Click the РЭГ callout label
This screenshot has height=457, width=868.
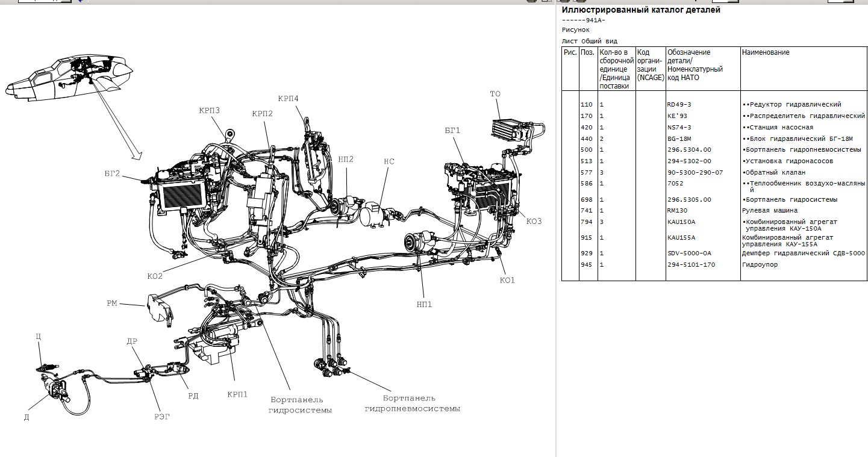tap(163, 417)
